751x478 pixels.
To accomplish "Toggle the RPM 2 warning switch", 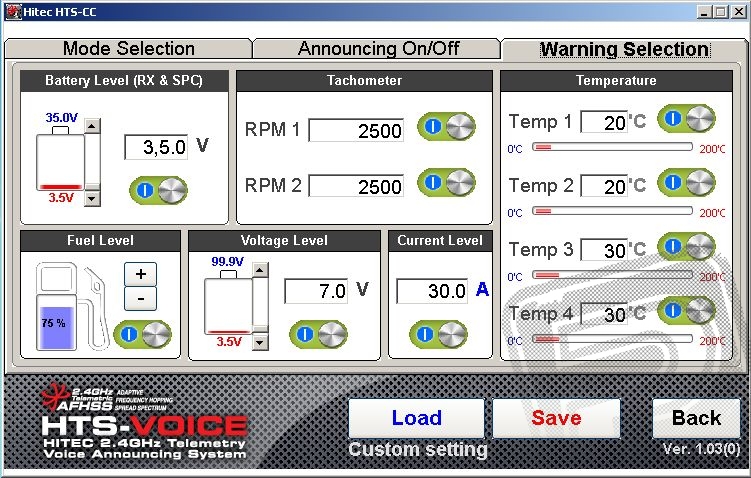I will coord(446,183).
